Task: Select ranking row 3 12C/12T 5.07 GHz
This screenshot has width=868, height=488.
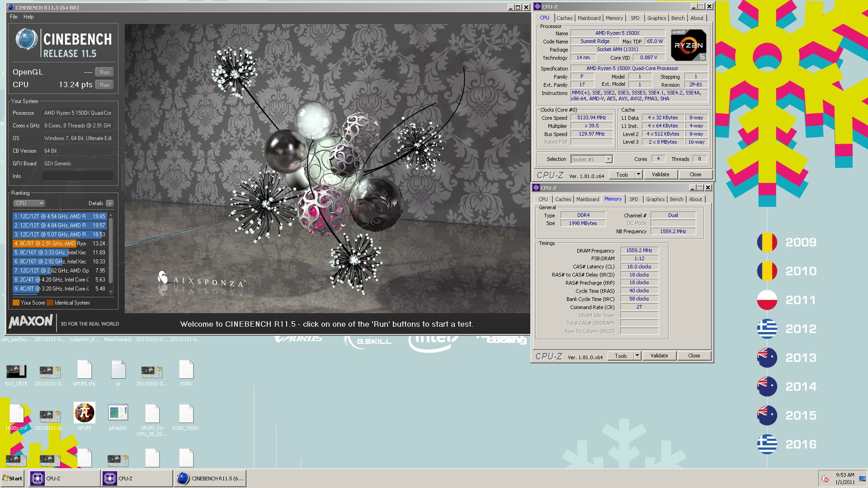Action: click(60, 235)
